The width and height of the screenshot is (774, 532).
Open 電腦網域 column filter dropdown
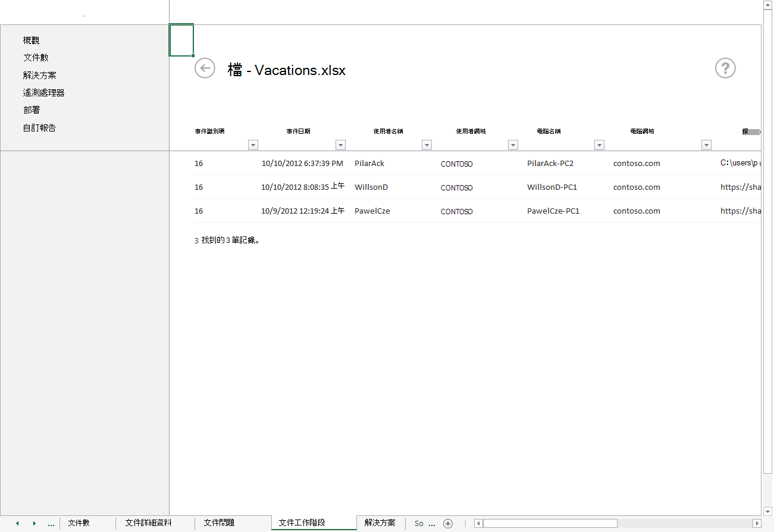706,145
